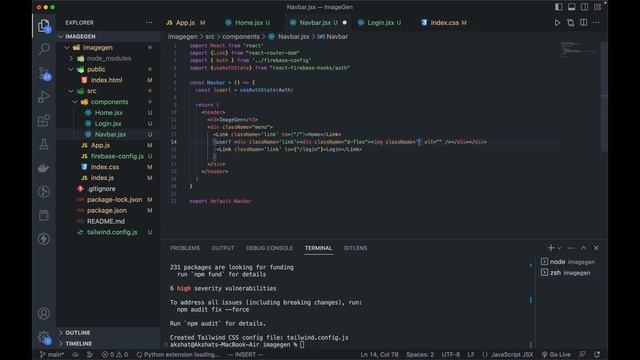This screenshot has width=640, height=360.
Task: Open the Testing flask view
Action: (44, 144)
